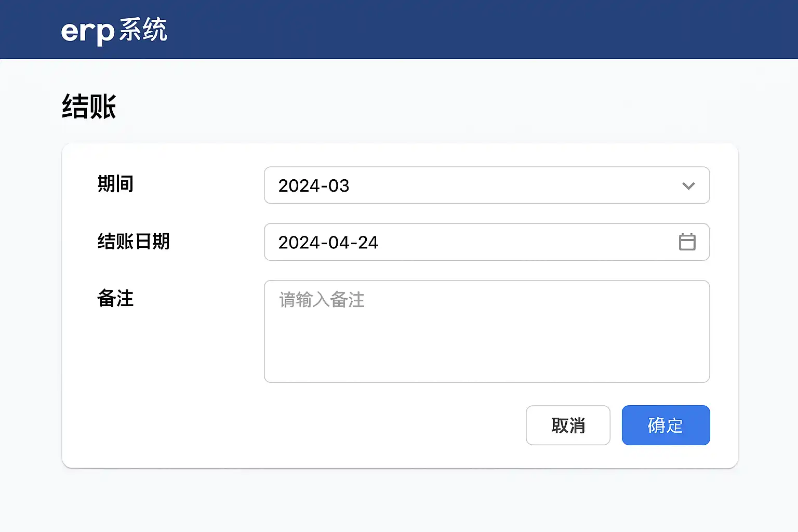
Task: Confirm with the blue 确定 button
Action: [666, 425]
